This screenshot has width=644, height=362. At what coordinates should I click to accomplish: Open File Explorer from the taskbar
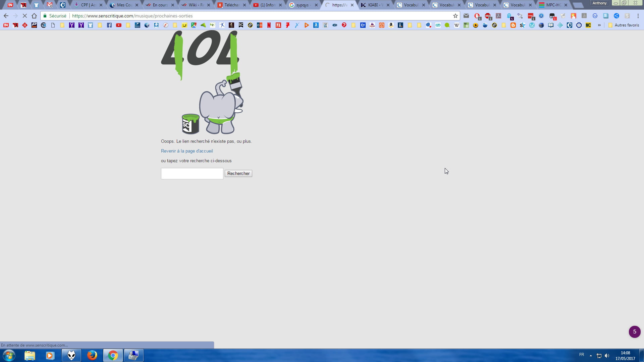[x=30, y=355]
